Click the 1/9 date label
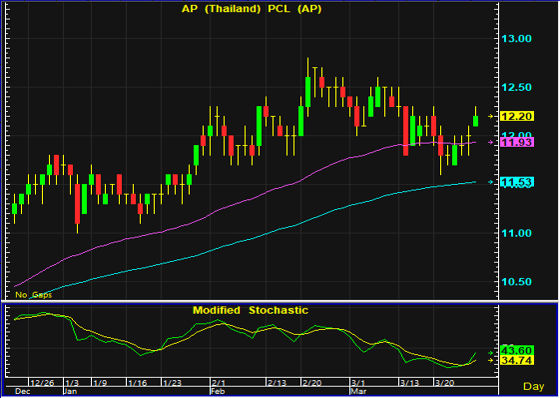 click(x=100, y=383)
